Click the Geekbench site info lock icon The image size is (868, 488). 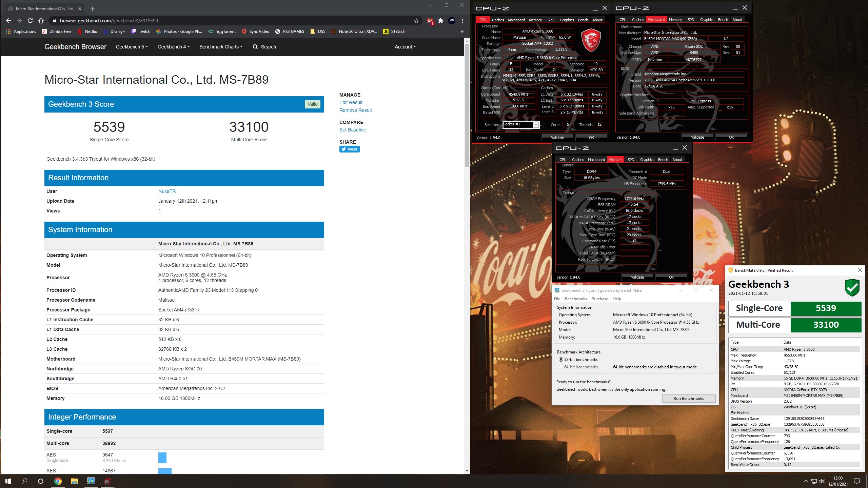pyautogui.click(x=54, y=21)
